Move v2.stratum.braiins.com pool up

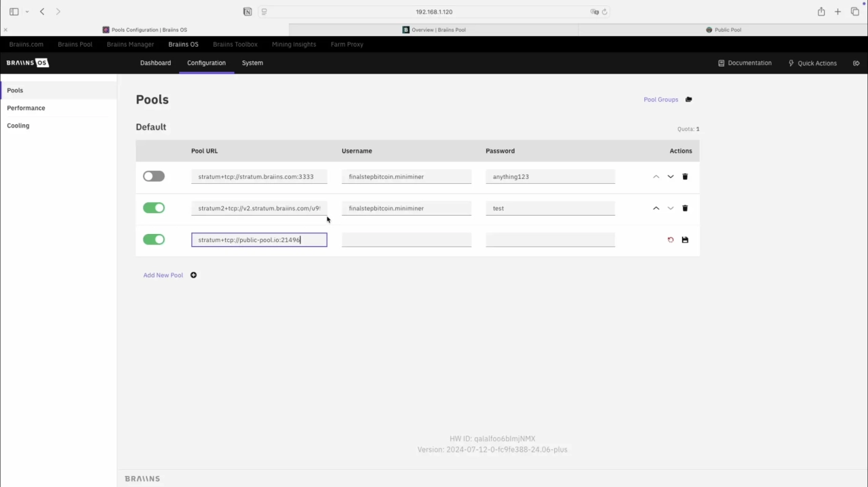(x=656, y=208)
